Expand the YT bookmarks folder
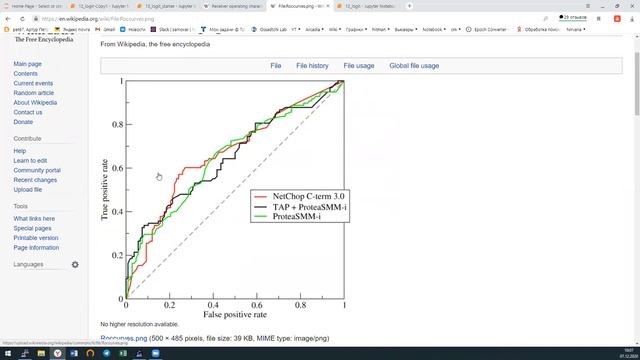Image resolution: width=640 pixels, height=360 pixels. [x=296, y=29]
